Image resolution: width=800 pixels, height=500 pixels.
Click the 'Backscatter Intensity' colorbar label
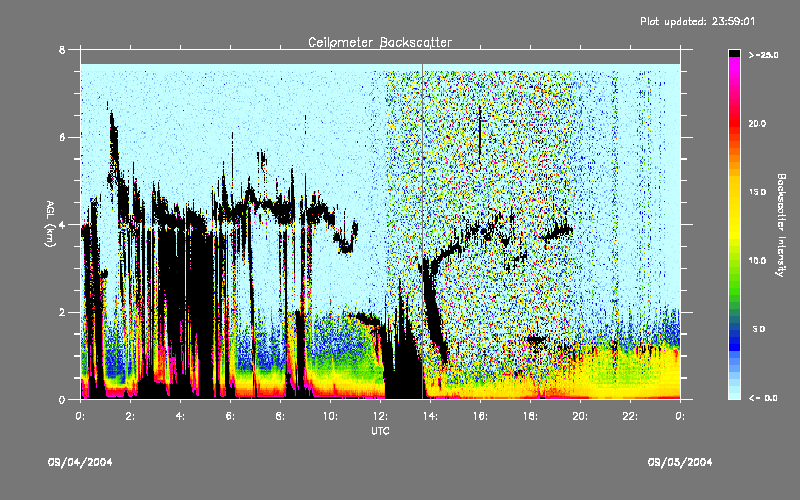[x=781, y=225]
